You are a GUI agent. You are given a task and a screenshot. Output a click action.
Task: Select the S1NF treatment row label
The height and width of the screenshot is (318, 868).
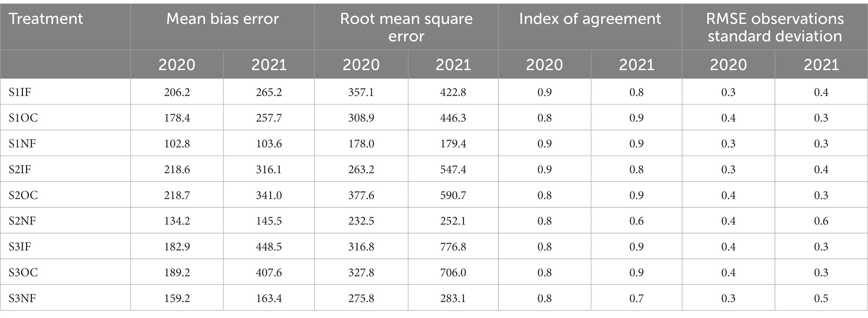[22, 144]
